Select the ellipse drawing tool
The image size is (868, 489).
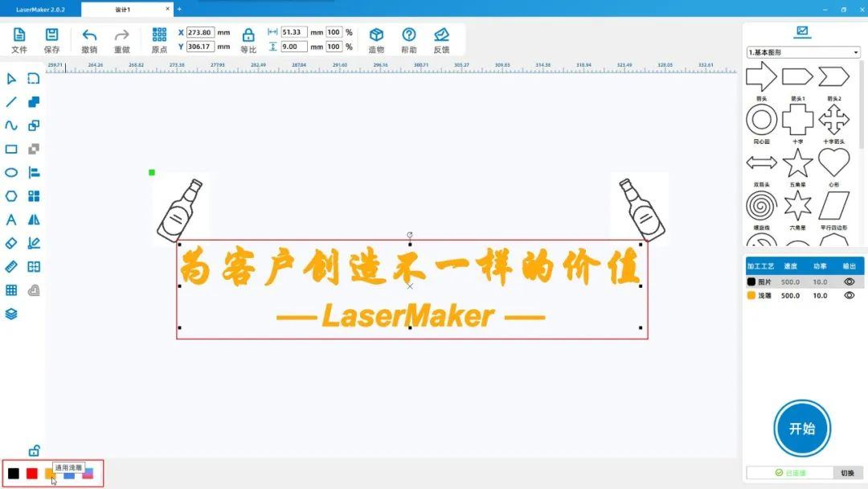tap(11, 172)
